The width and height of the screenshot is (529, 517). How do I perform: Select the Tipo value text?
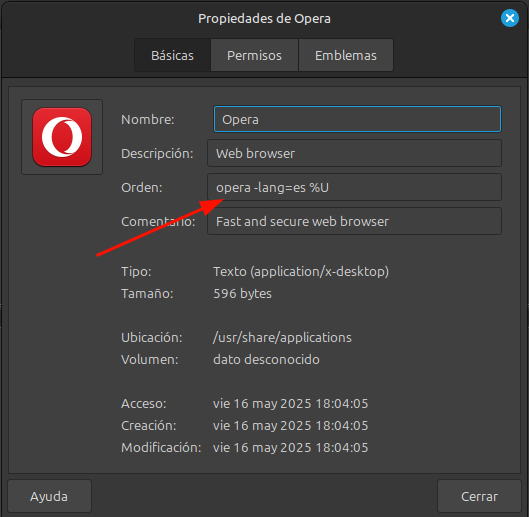[301, 272]
